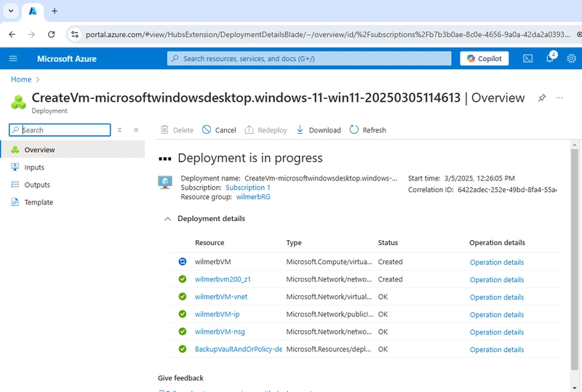The image size is (582, 392).
Task: Click the vertical scrollbar in deployment pane
Action: 574,259
